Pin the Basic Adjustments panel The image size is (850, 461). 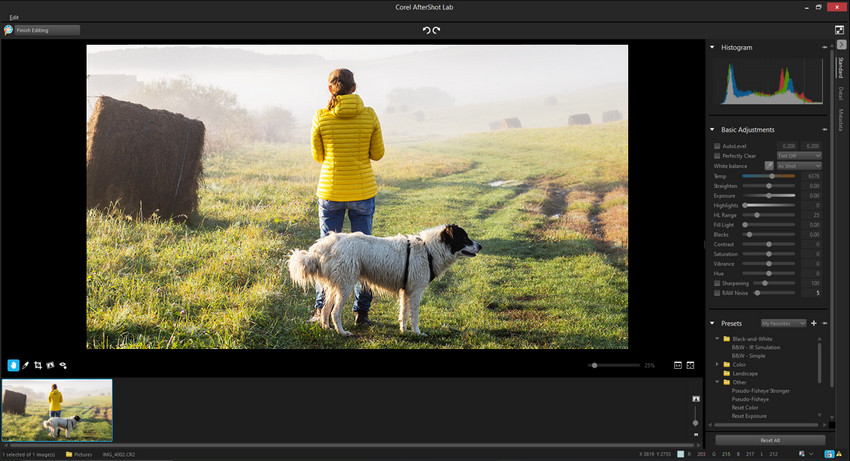tap(825, 130)
